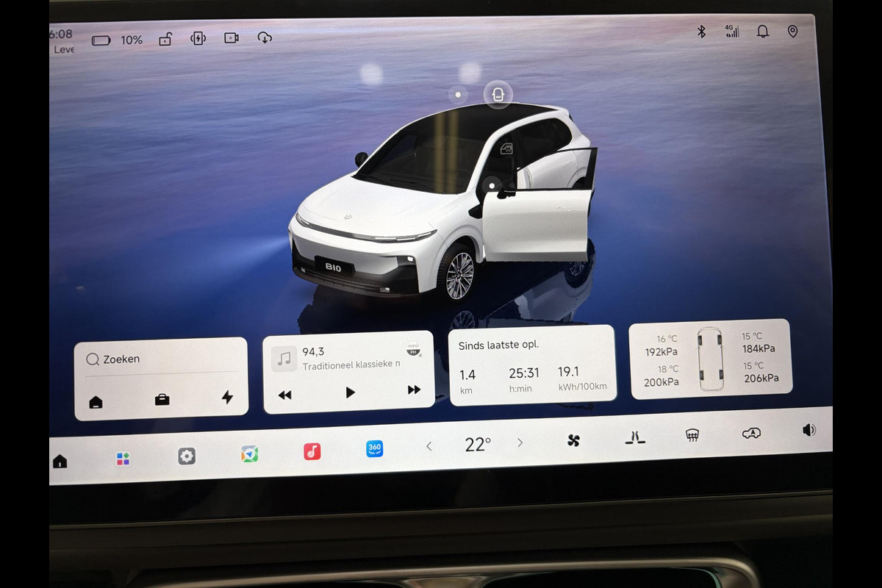This screenshot has width=882, height=588.
Task: Open the 'Sinds laatste opl.' trip card
Action: 531,365
